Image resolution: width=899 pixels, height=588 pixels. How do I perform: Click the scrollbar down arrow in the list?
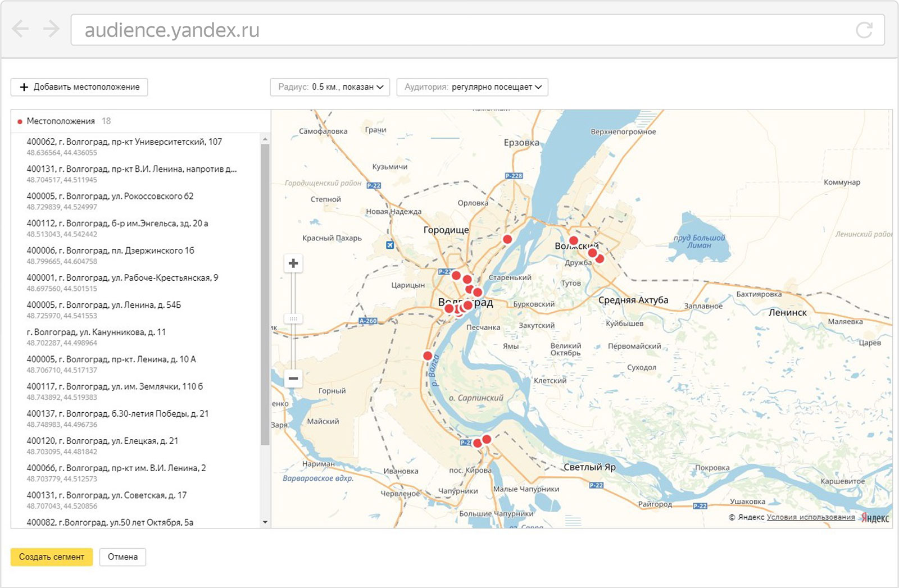(265, 522)
